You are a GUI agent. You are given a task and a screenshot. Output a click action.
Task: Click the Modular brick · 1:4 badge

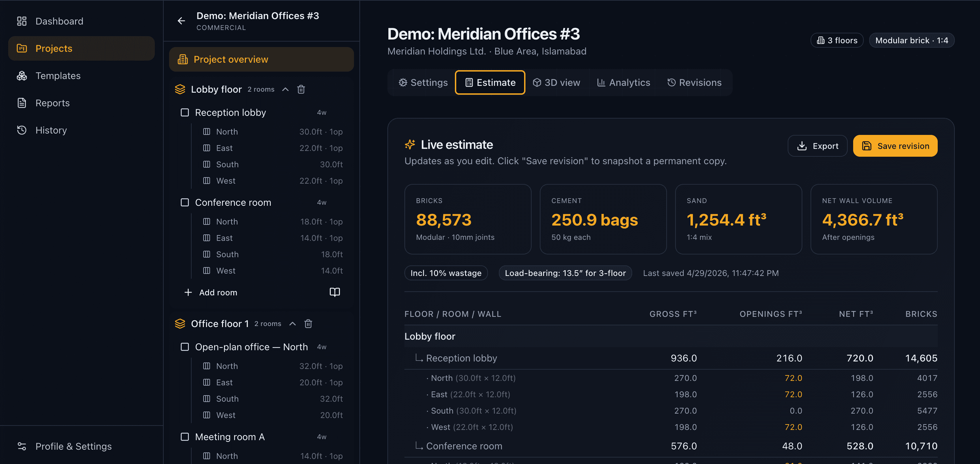click(x=911, y=40)
